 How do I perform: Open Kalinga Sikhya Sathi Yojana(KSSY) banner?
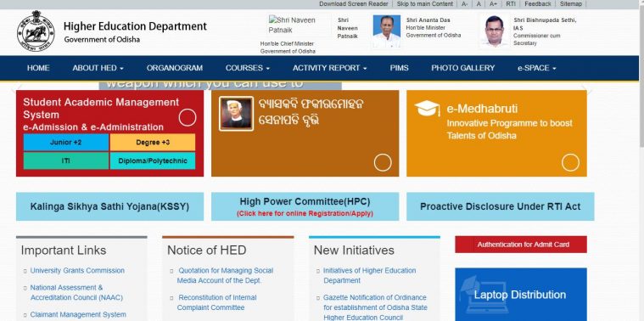pyautogui.click(x=109, y=206)
